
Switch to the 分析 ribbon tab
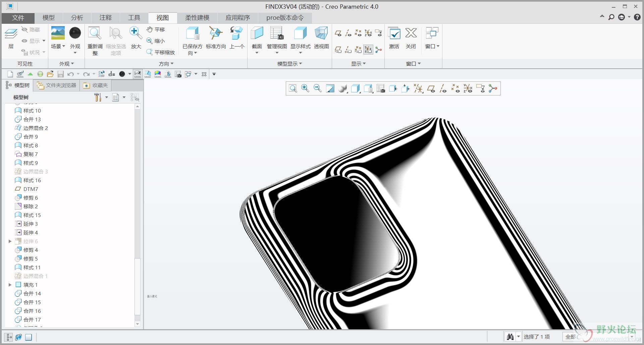point(77,18)
